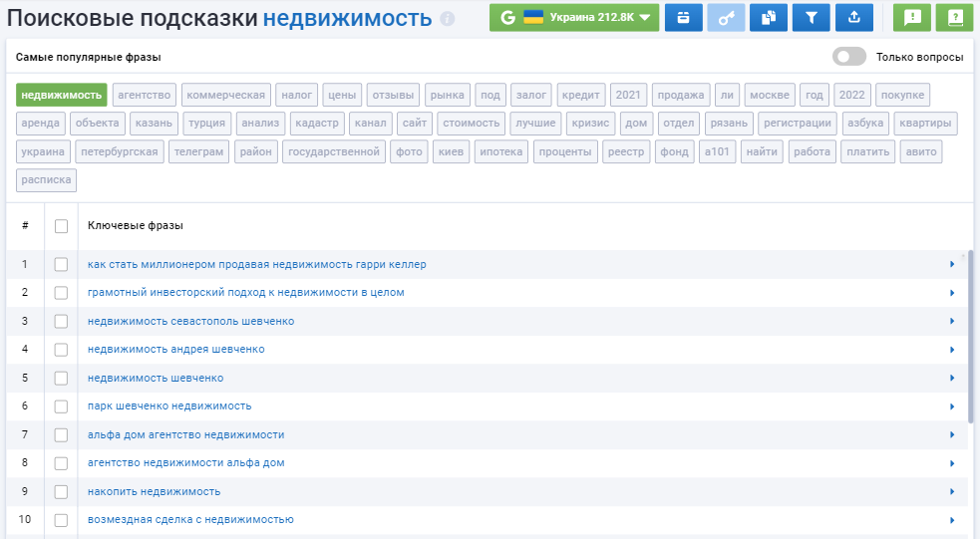Click the кредит tag
This screenshot has width=980, height=539.
pos(580,95)
